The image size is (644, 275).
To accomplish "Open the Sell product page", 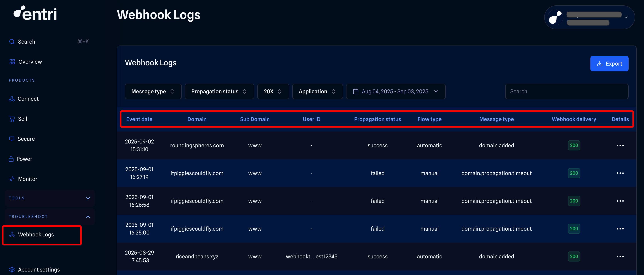I will 22,119.
